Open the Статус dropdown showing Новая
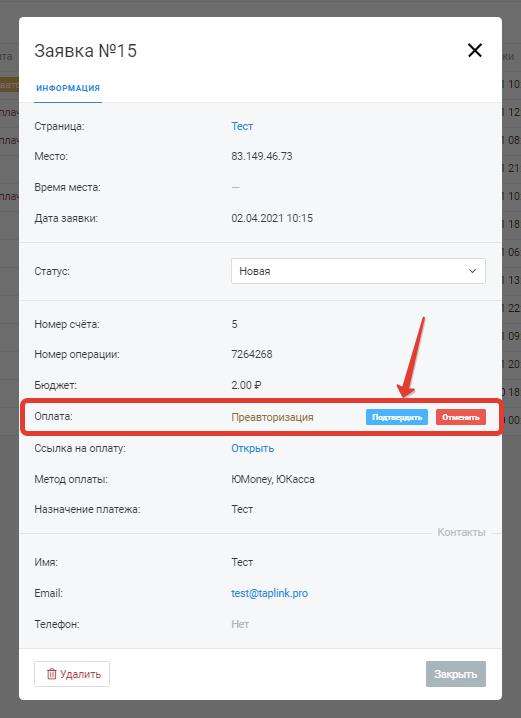 pyautogui.click(x=358, y=271)
